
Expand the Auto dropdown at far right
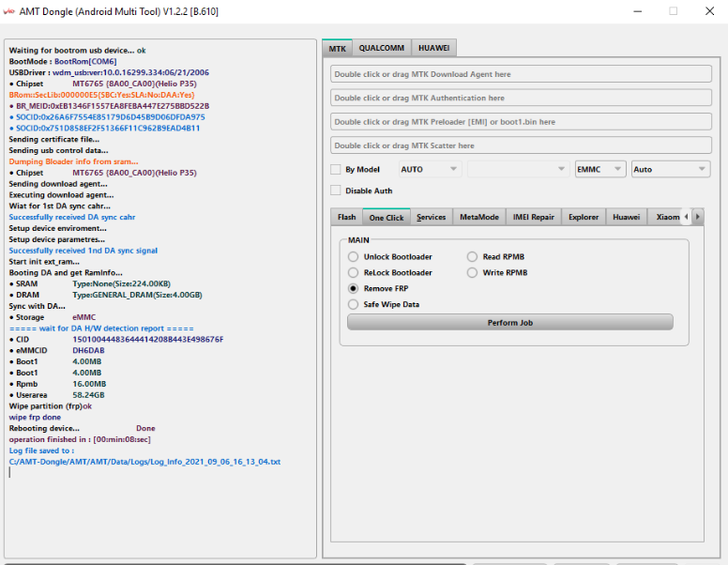pyautogui.click(x=671, y=169)
